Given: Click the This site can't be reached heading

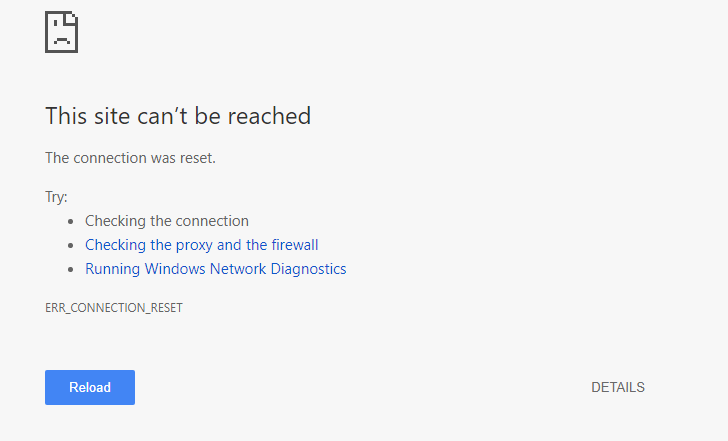Looking at the screenshot, I should pos(178,116).
